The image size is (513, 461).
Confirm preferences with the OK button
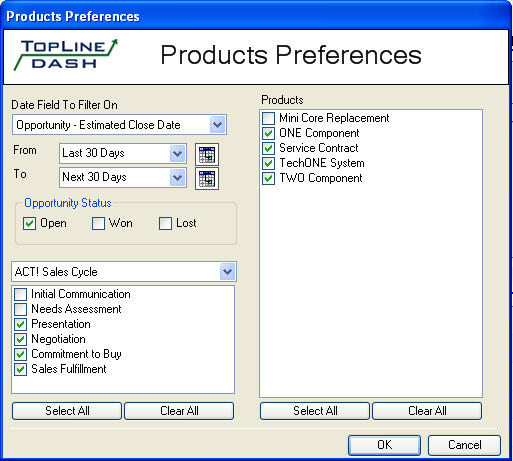point(384,445)
